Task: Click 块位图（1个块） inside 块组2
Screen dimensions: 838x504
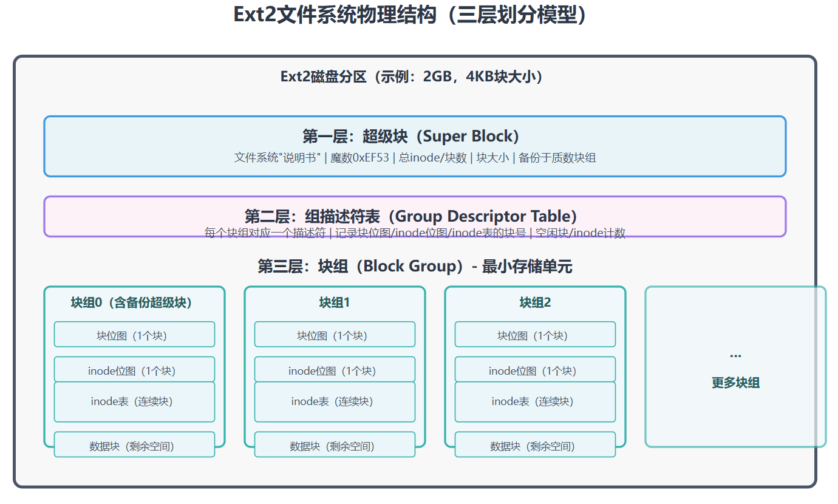Action: 535,335
